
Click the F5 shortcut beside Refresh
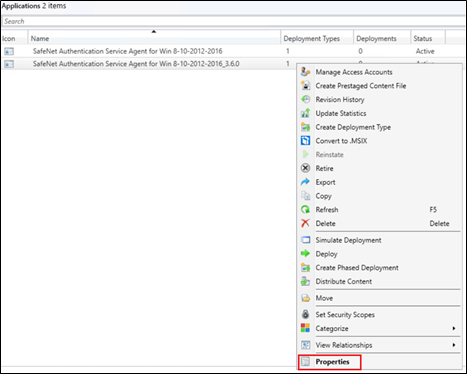coord(433,210)
